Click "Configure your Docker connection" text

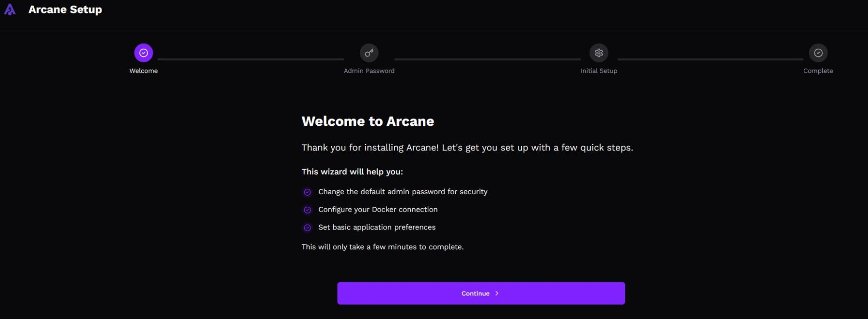tap(378, 210)
